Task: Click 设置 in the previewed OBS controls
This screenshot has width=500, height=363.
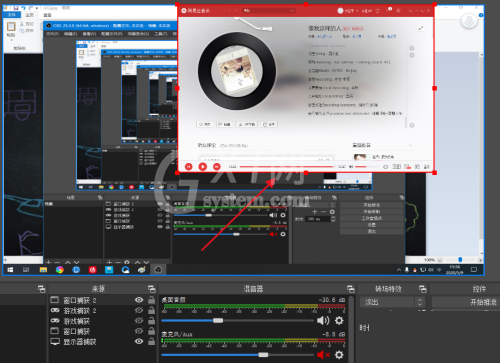Action: (x=372, y=225)
